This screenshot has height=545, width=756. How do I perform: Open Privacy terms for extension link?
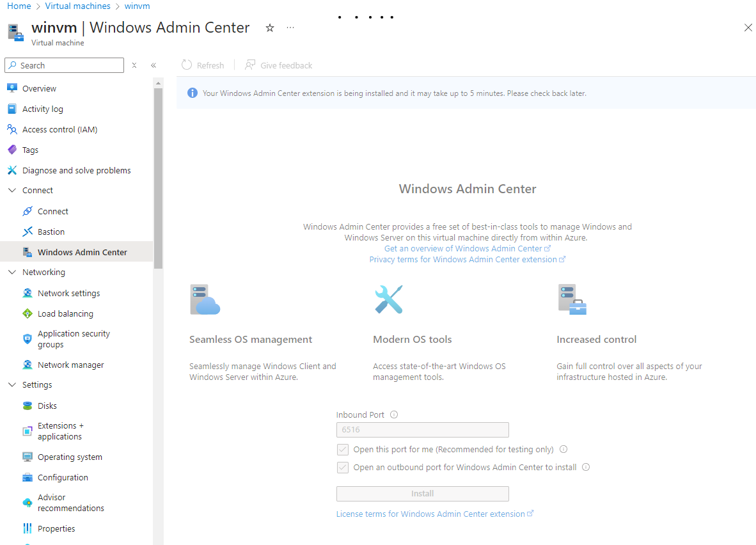[x=467, y=260]
